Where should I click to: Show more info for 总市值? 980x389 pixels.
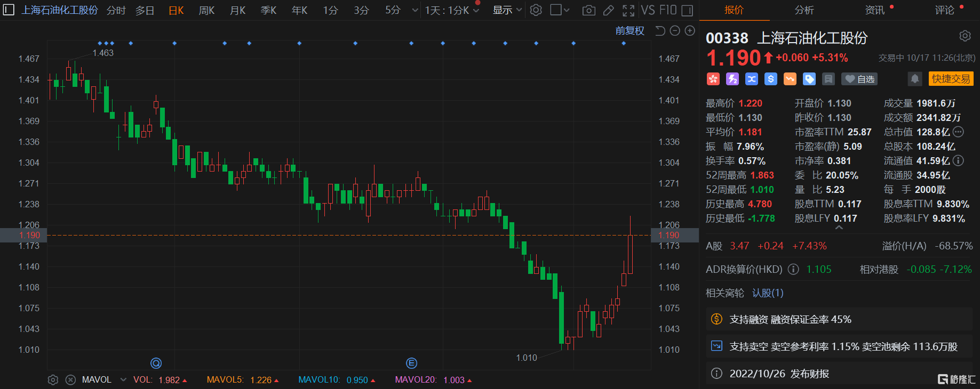coord(959,132)
